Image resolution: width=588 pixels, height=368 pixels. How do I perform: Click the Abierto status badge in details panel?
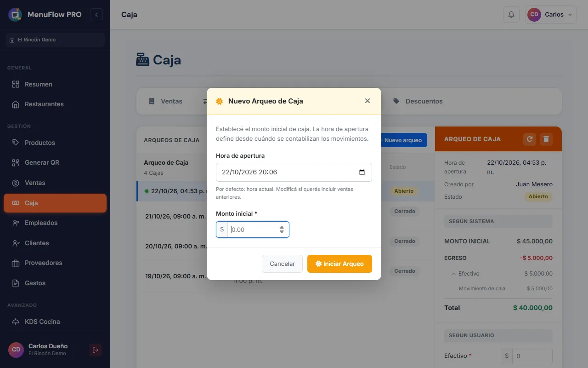(538, 196)
